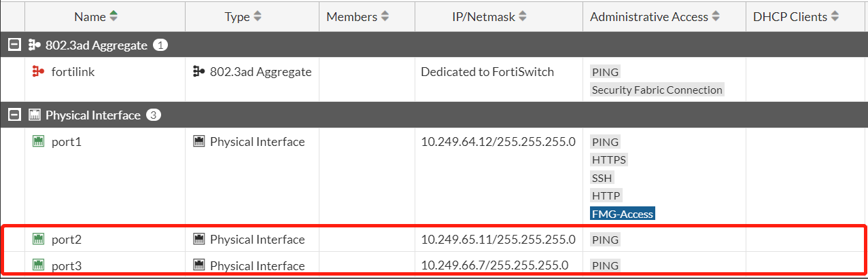Collapse the Physical Interface group
This screenshot has width=868, height=279.
(x=14, y=115)
